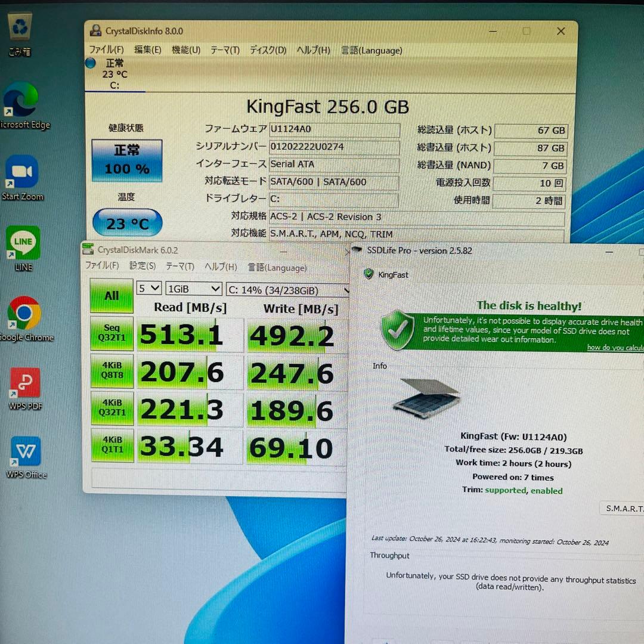Open the 設定(S) menu in CrystalDiskMark

point(143,267)
